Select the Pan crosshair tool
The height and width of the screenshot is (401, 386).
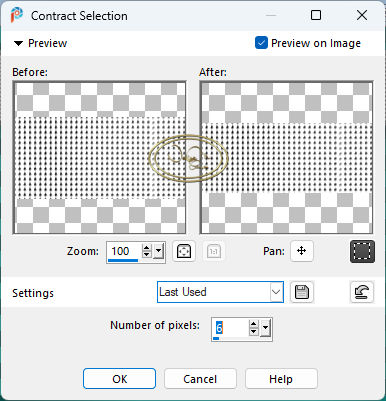click(302, 251)
